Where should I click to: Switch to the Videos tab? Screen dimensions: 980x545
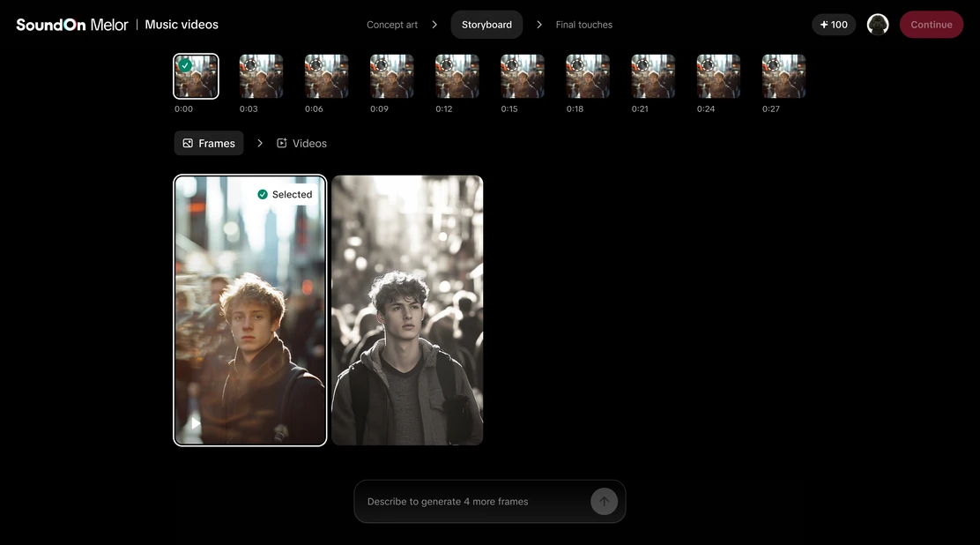[x=302, y=143]
